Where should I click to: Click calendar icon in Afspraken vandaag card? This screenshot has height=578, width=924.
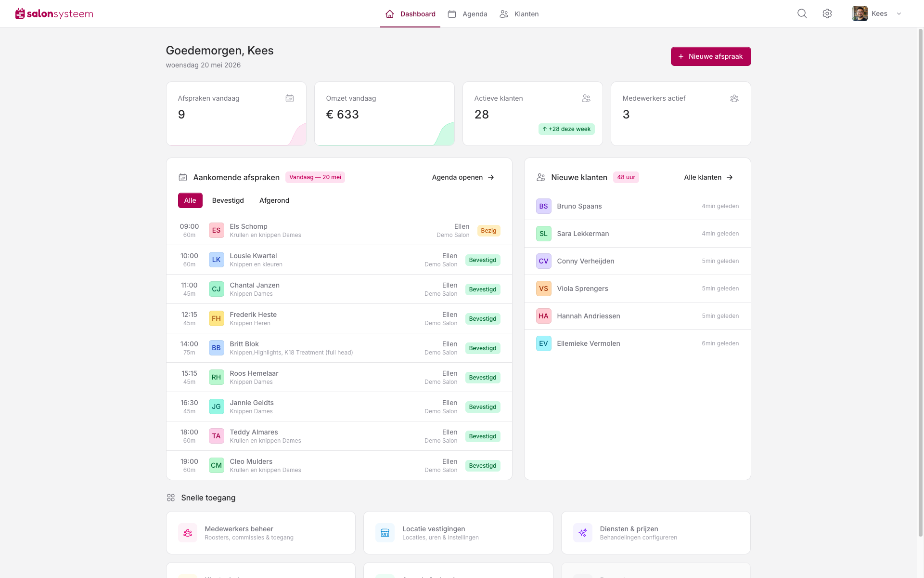[x=290, y=98]
